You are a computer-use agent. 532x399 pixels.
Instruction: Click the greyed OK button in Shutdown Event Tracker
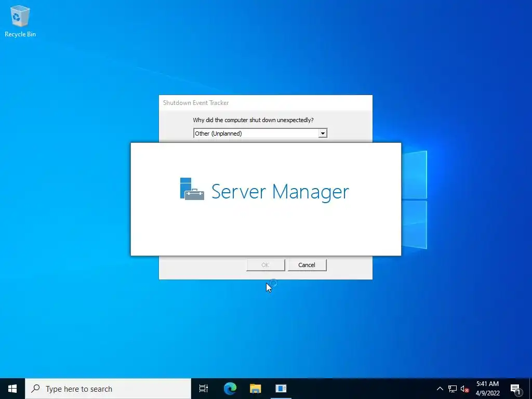[265, 265]
